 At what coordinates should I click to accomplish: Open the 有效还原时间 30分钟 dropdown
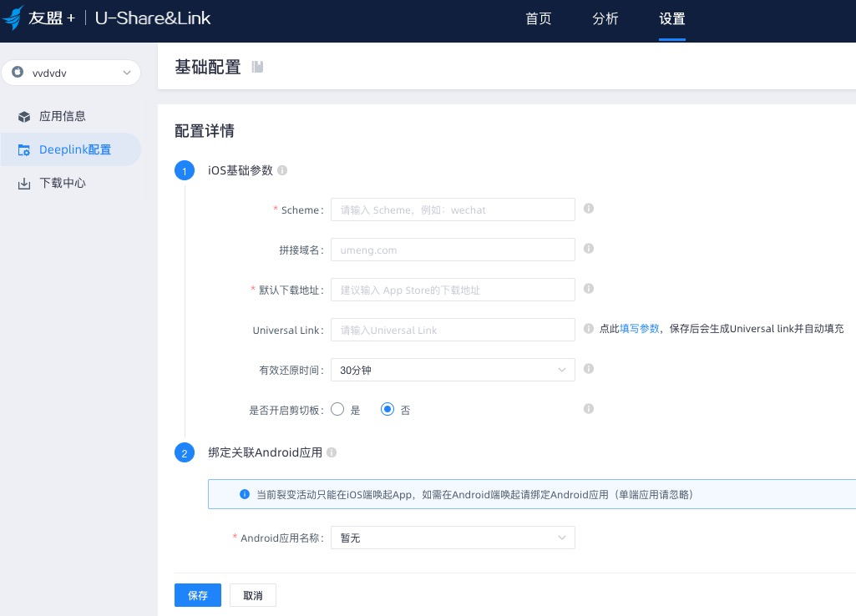click(453, 370)
